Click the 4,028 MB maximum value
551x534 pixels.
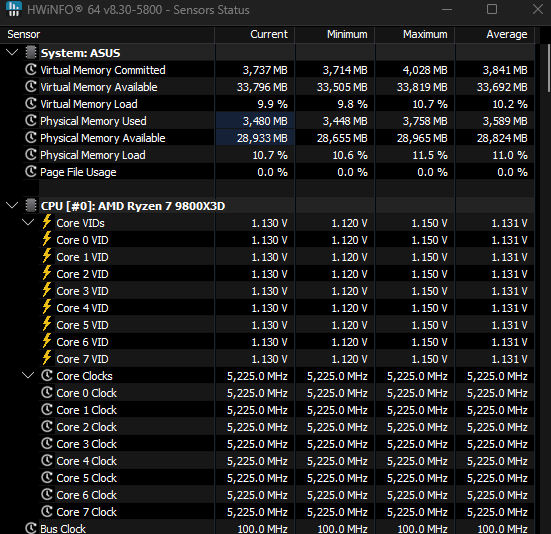pyautogui.click(x=425, y=70)
